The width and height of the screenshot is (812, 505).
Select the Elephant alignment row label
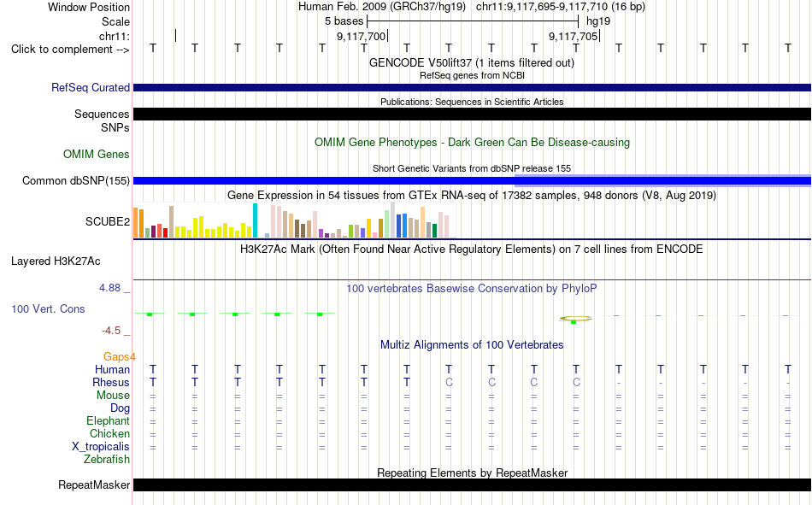point(108,420)
